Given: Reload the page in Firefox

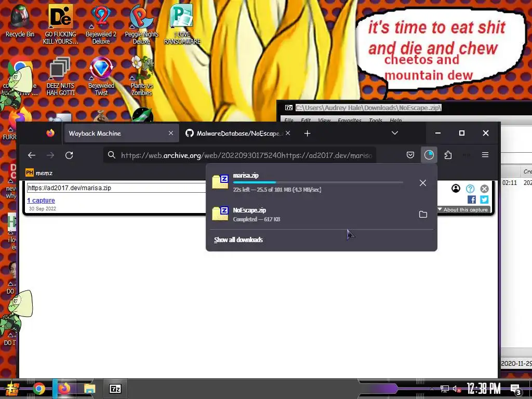Looking at the screenshot, I should pyautogui.click(x=69, y=155).
